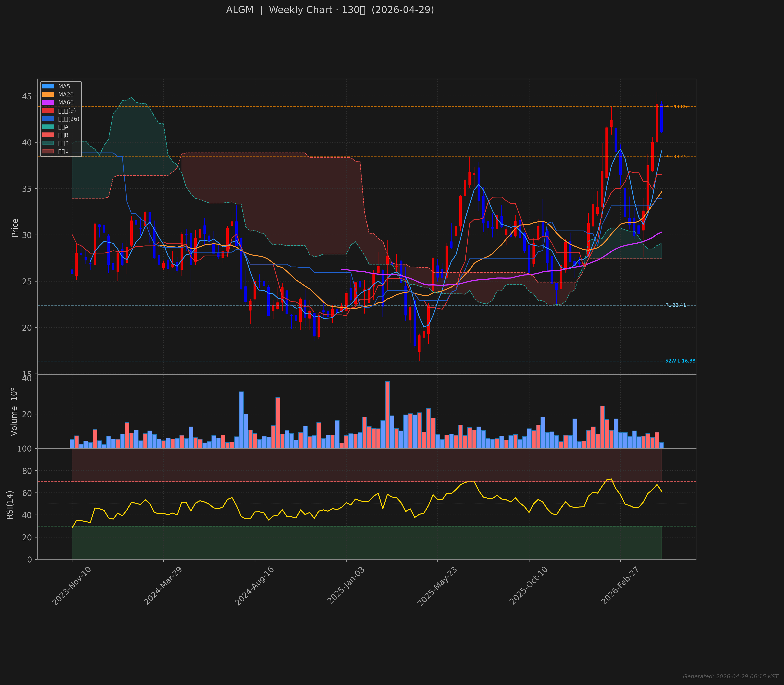Click the 2025-Oct-10 date axis label
The height and width of the screenshot is (685, 784).
(528, 586)
